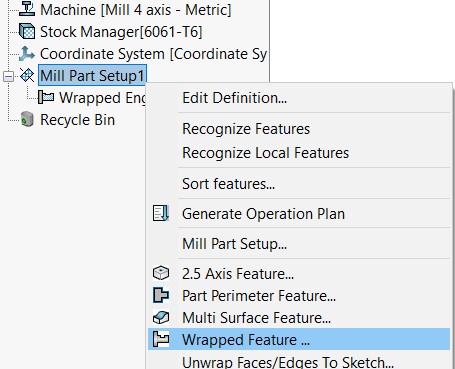Select Recognize Features menu entry
455x369 pixels.
tap(246, 129)
